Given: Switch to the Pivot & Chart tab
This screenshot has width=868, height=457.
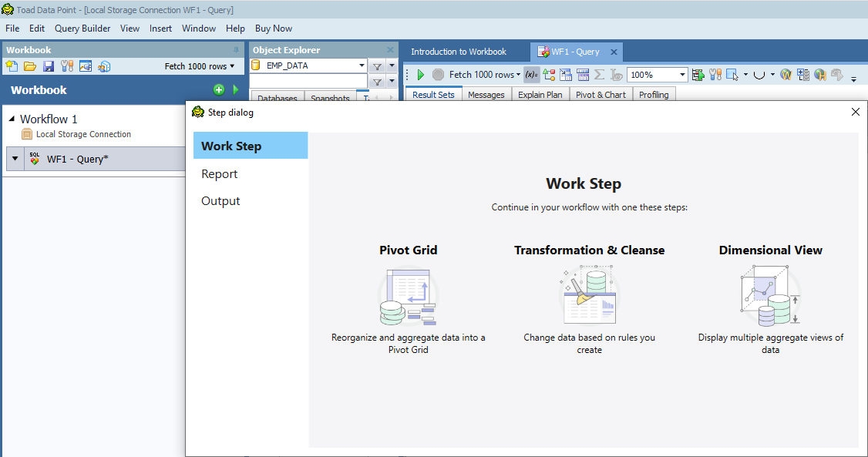Looking at the screenshot, I should click(601, 95).
